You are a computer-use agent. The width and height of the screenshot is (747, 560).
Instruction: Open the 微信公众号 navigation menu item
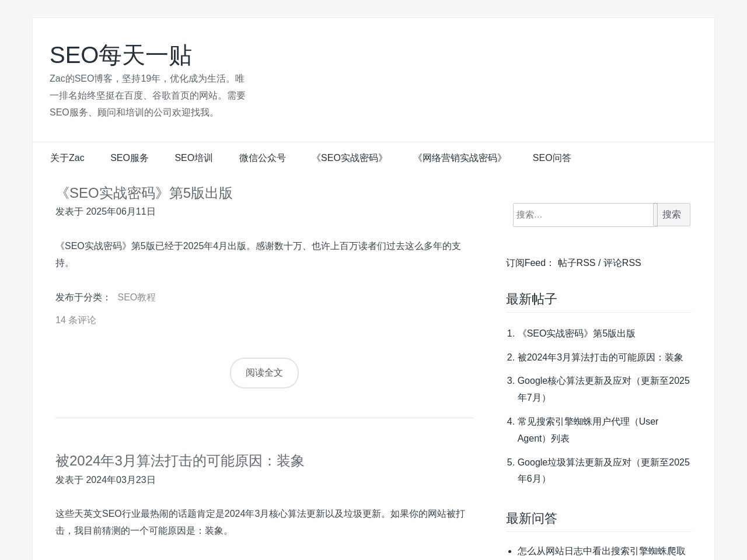click(x=263, y=158)
